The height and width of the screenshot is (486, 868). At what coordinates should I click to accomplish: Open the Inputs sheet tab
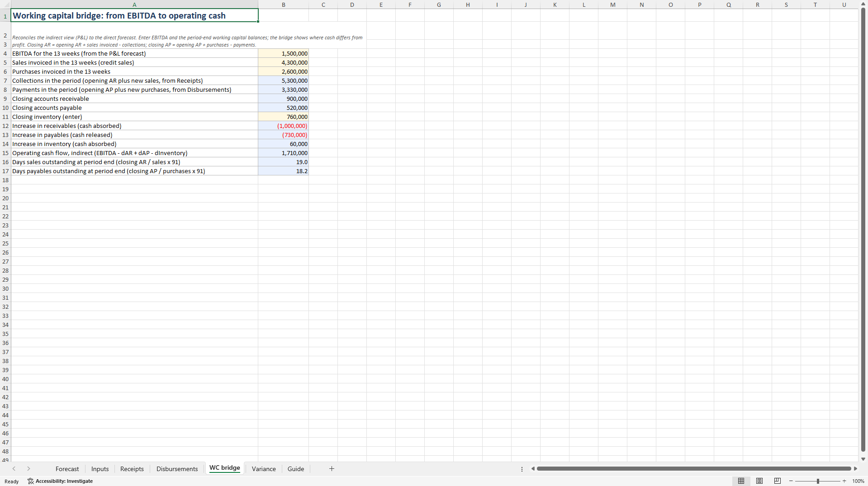(100, 469)
